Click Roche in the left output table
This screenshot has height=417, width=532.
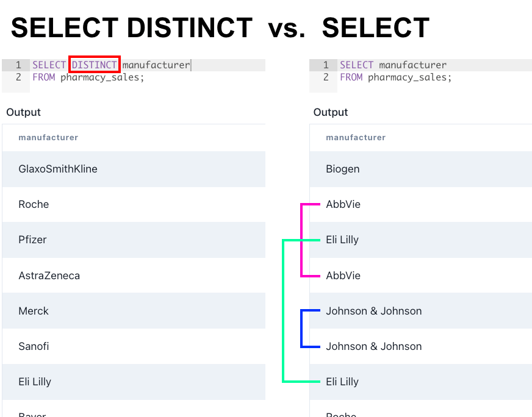tap(34, 204)
